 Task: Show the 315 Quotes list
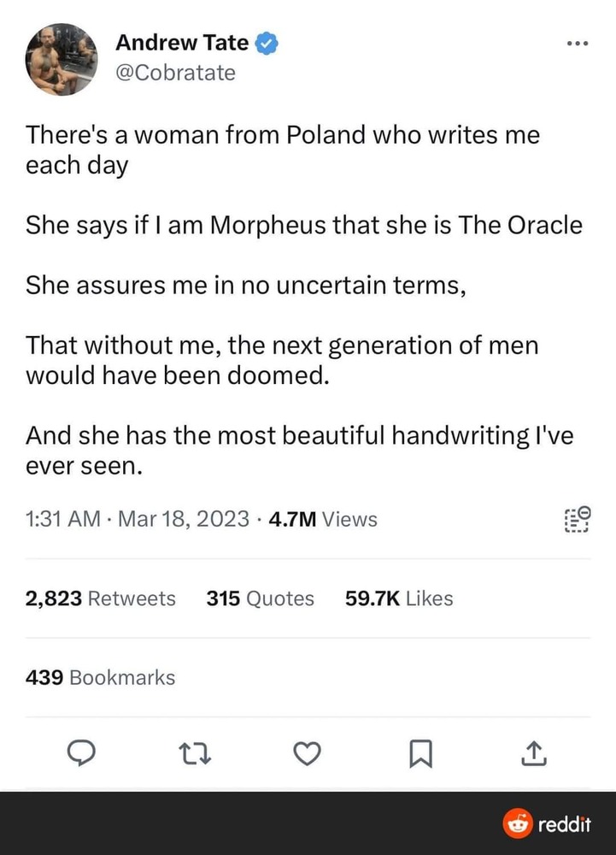tap(261, 598)
